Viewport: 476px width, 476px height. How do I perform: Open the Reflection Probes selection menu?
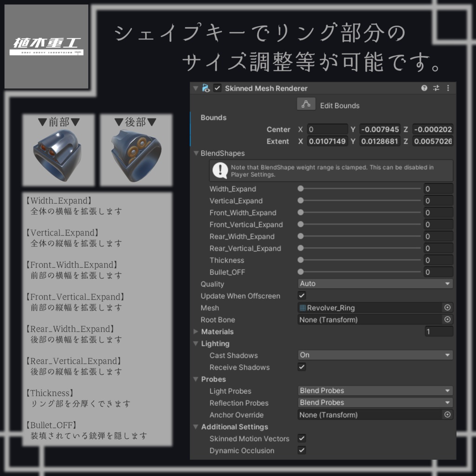[375, 403]
